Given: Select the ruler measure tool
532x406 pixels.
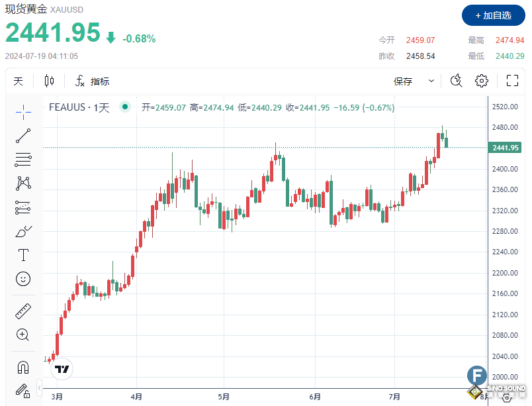Looking at the screenshot, I should (x=23, y=311).
